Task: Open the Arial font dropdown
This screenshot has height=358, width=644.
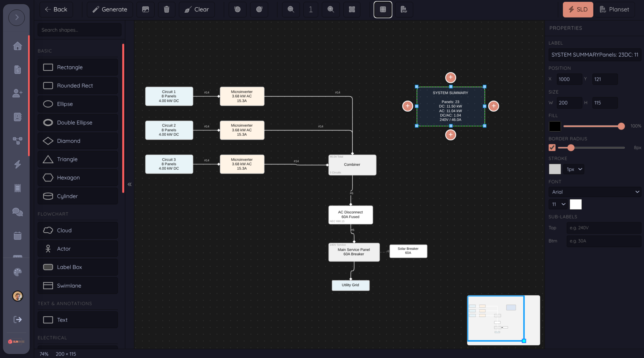Action: click(x=594, y=192)
